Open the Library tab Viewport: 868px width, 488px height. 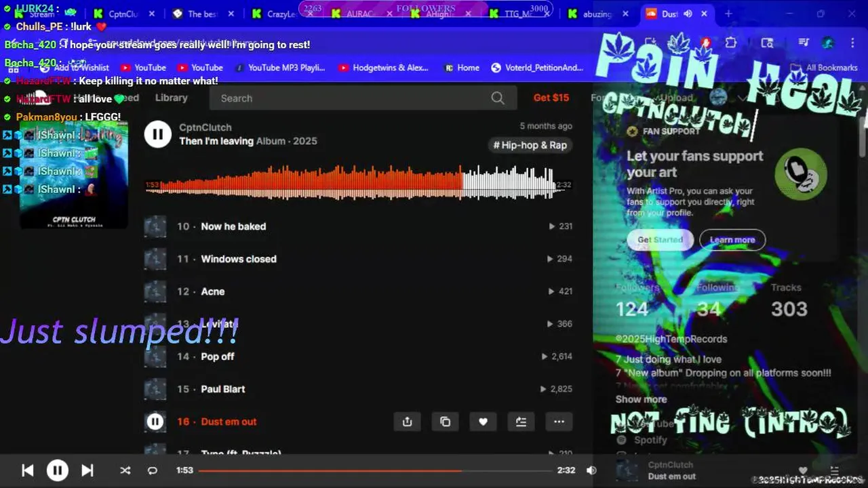pos(171,98)
